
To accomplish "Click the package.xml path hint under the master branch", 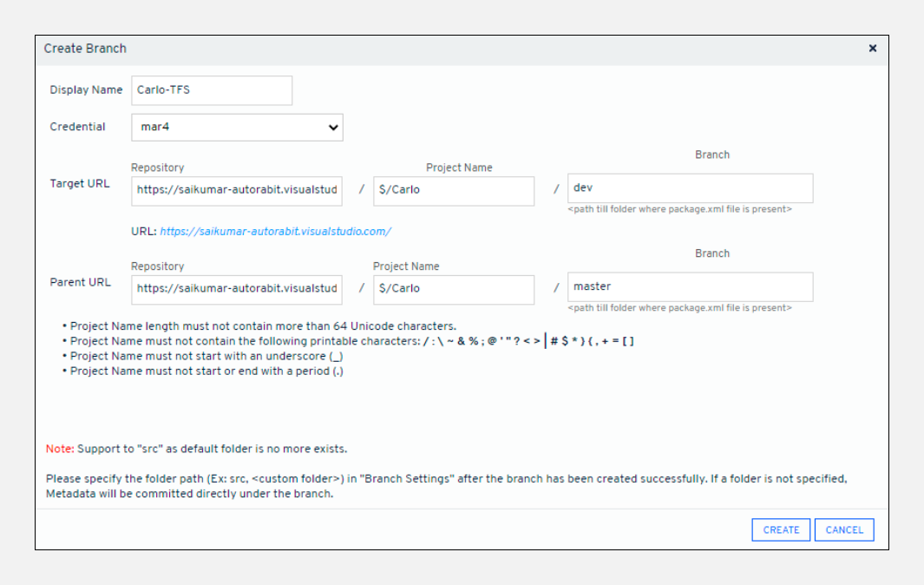I will pyautogui.click(x=679, y=308).
